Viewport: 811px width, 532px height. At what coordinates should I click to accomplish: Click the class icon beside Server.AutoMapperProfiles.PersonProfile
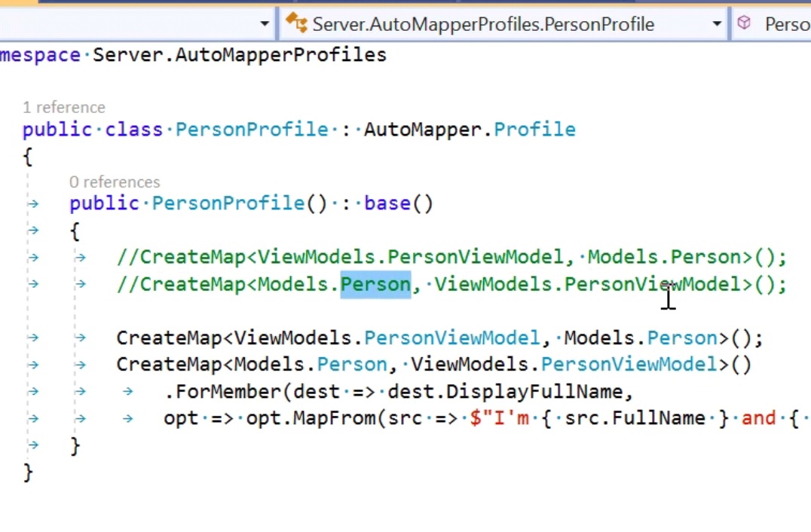tap(296, 23)
